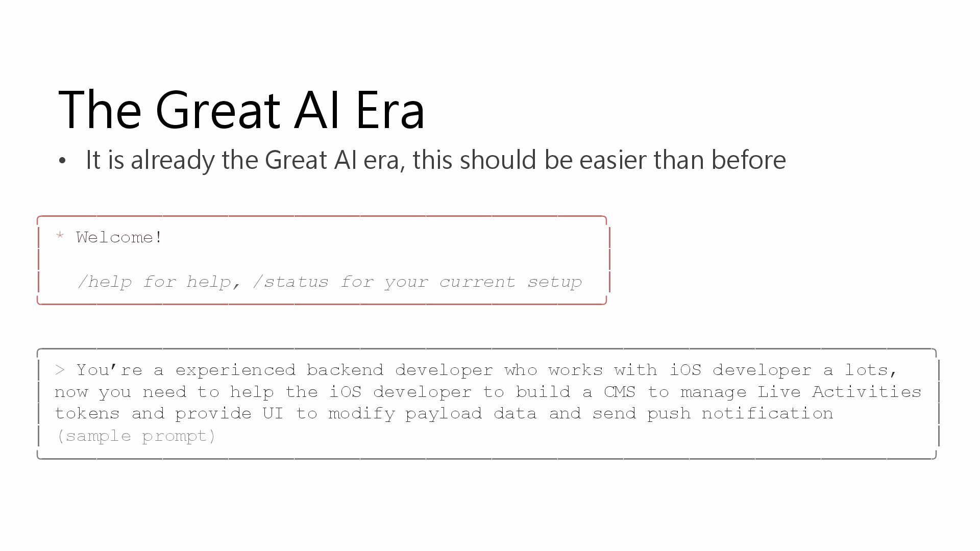This screenshot has width=980, height=551.
Task: Click the red asterisk before Welcome
Action: tap(60, 236)
